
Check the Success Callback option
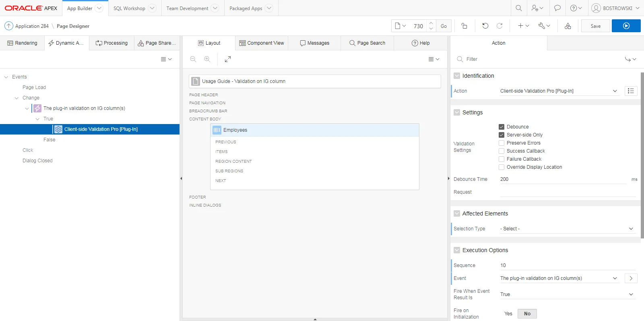point(502,151)
